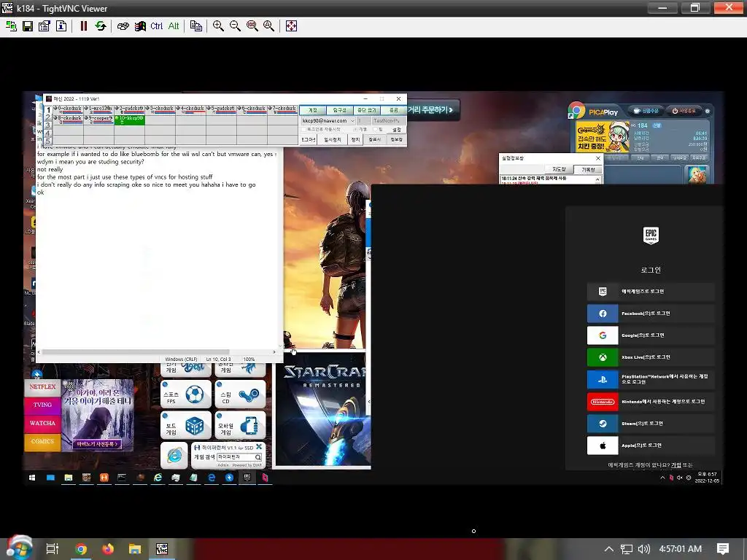Image resolution: width=747 pixels, height=560 pixels.
Task: Open the TVING sidebar button
Action: click(x=42, y=405)
